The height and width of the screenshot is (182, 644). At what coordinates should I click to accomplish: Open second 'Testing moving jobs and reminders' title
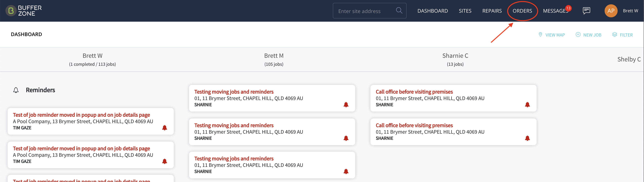coord(234,125)
